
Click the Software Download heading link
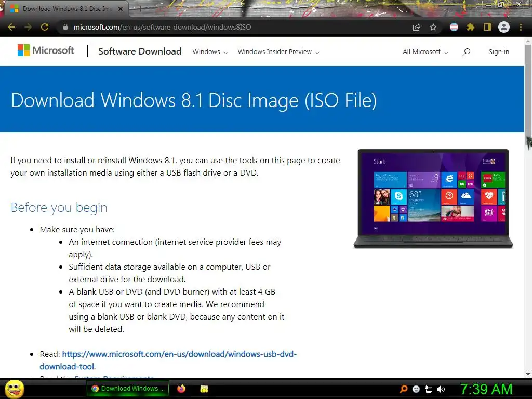(x=140, y=51)
